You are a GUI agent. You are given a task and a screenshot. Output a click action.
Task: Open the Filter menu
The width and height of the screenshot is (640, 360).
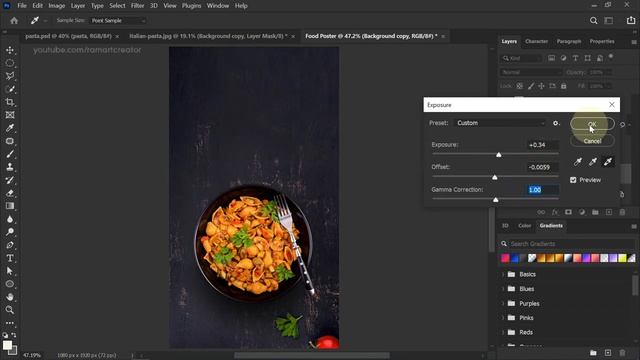click(137, 6)
